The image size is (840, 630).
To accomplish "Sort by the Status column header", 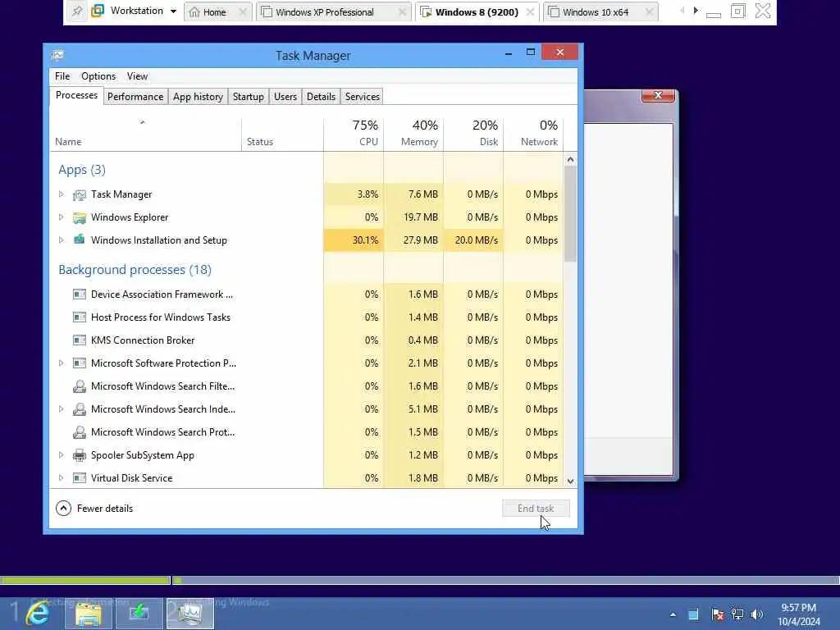I will point(282,133).
